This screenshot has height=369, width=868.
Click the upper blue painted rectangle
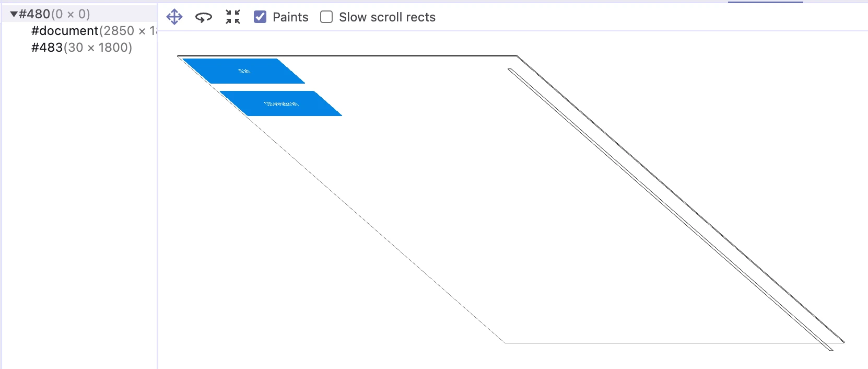tap(244, 71)
